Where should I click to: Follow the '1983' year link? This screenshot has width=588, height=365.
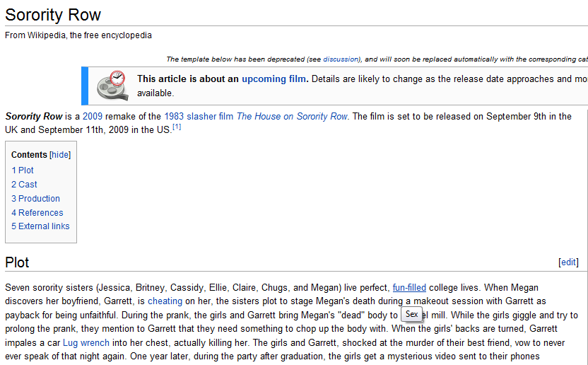coord(174,117)
